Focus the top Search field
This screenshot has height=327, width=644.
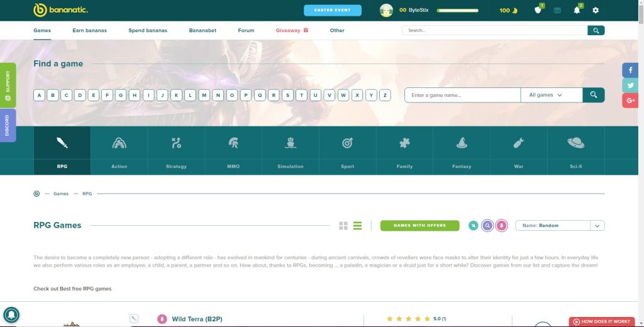[x=494, y=30]
